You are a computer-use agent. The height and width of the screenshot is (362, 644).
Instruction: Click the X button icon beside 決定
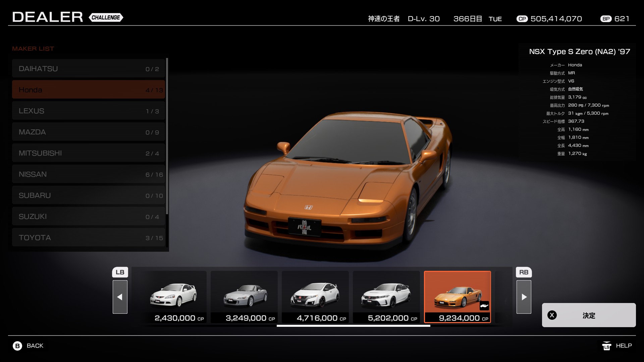552,315
